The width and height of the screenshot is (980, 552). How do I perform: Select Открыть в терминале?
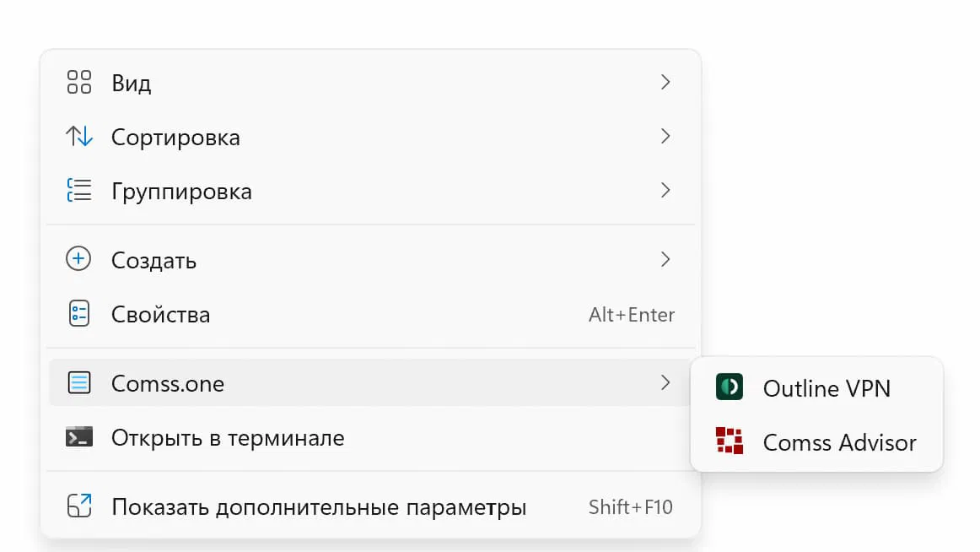228,438
